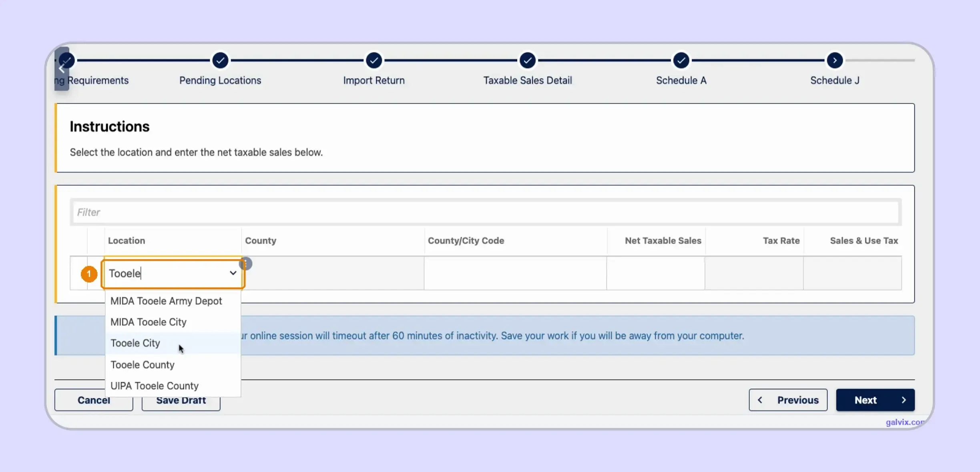Click the County column header
This screenshot has width=980, height=472.
[x=261, y=241]
